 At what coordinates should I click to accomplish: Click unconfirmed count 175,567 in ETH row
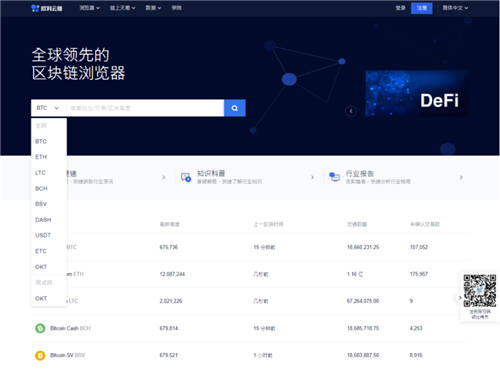point(419,274)
